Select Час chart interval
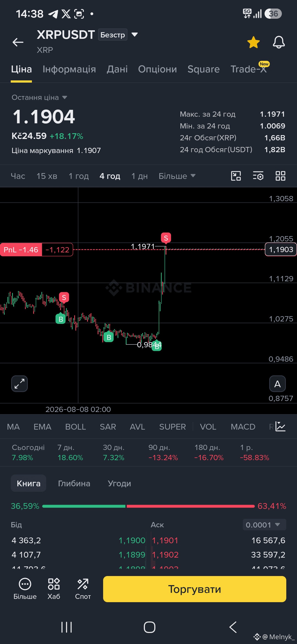Image resolution: width=297 pixels, height=644 pixels. [18, 176]
